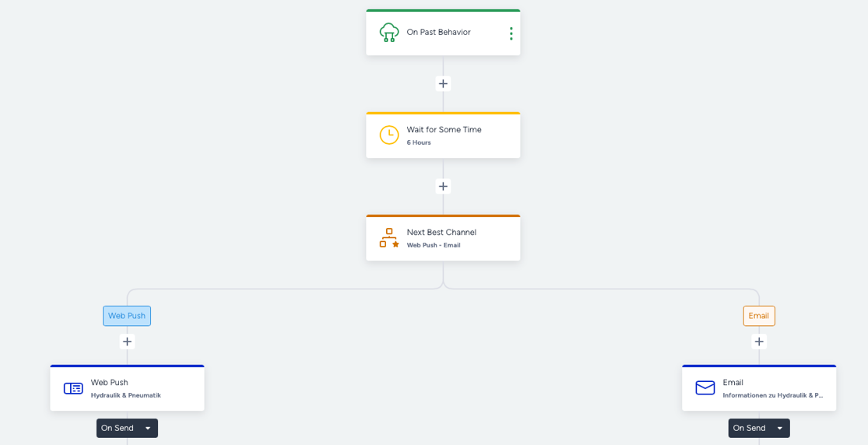Add step below Wait for Some Time
This screenshot has height=445, width=868.
(x=443, y=187)
